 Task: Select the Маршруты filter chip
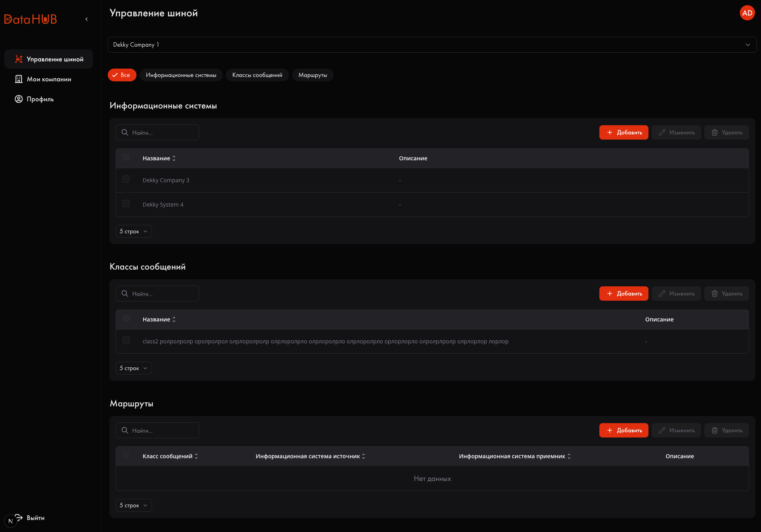click(x=313, y=75)
